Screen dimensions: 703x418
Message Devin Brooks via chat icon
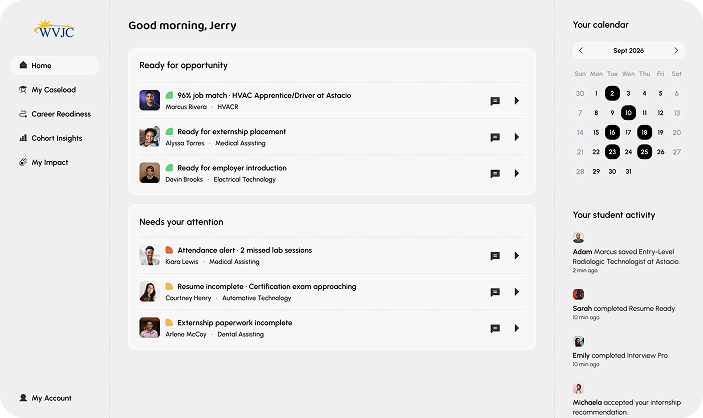pyautogui.click(x=495, y=174)
